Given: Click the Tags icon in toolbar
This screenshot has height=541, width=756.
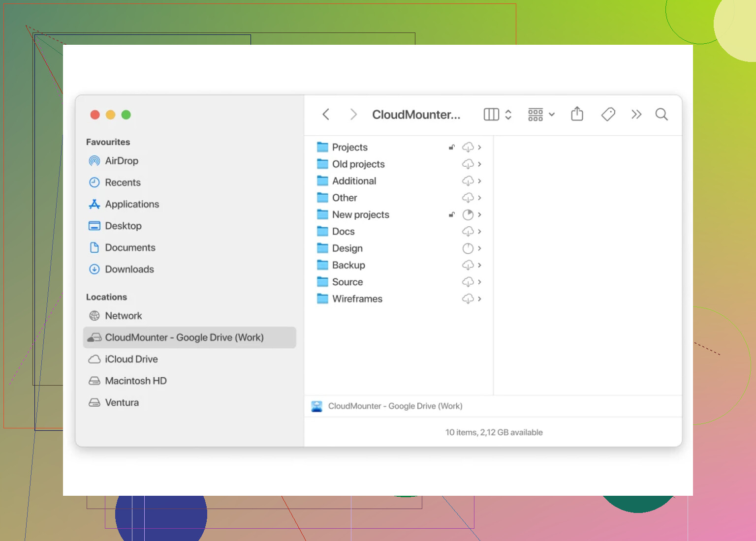Looking at the screenshot, I should 608,115.
